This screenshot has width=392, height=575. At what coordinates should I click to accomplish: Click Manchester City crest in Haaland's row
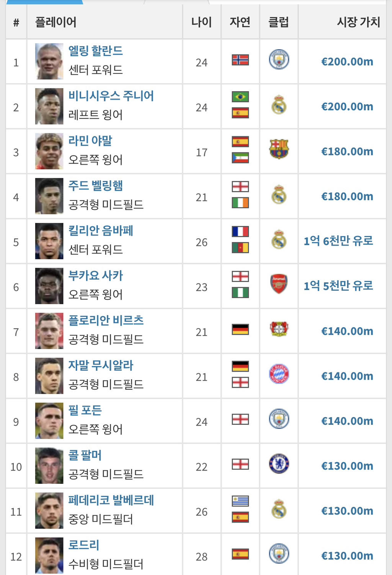click(x=279, y=59)
